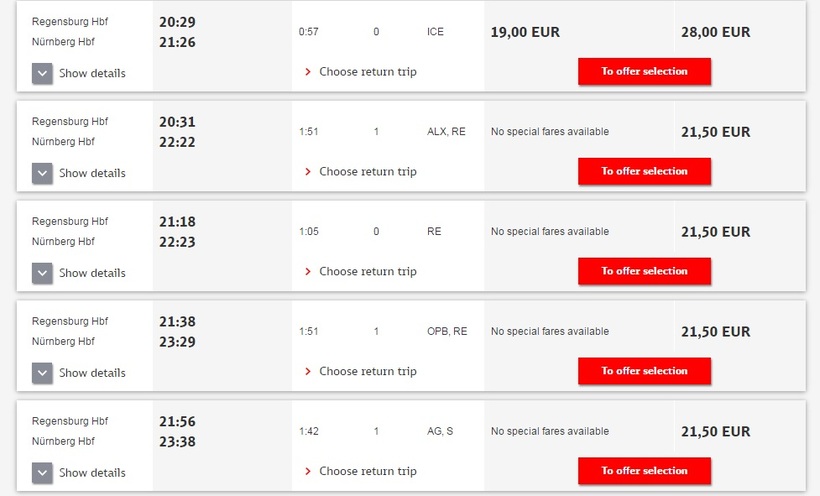
Task: Choose return trip for the 21:56 departure
Action: point(367,472)
